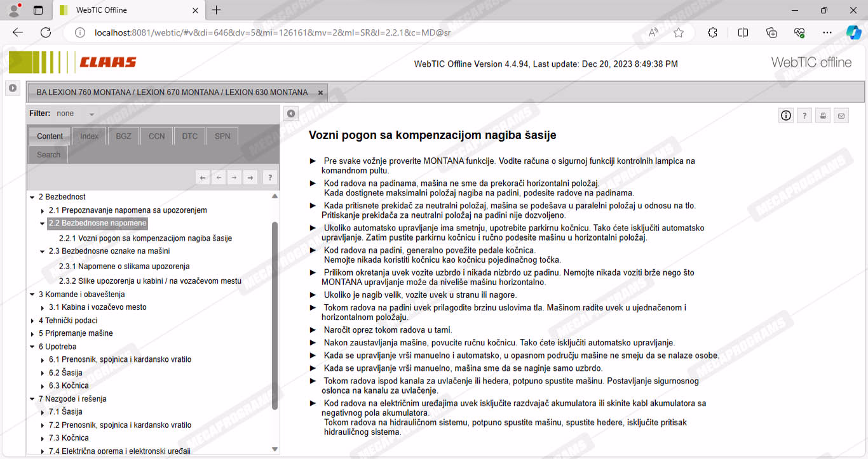Screen dimensions: 868x459
Task: View site information icon in address bar
Action: click(80, 32)
